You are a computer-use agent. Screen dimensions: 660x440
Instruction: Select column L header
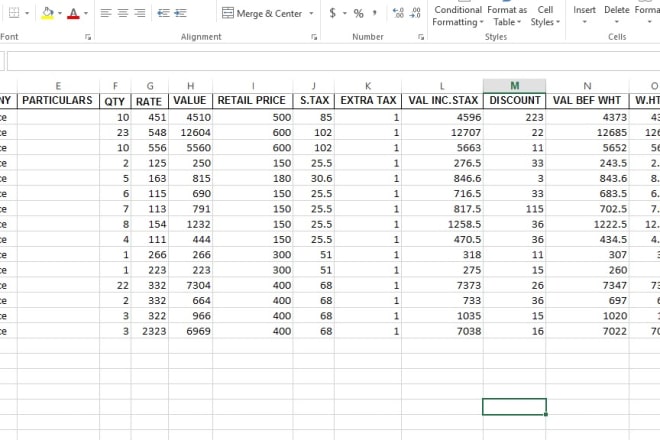click(442, 86)
